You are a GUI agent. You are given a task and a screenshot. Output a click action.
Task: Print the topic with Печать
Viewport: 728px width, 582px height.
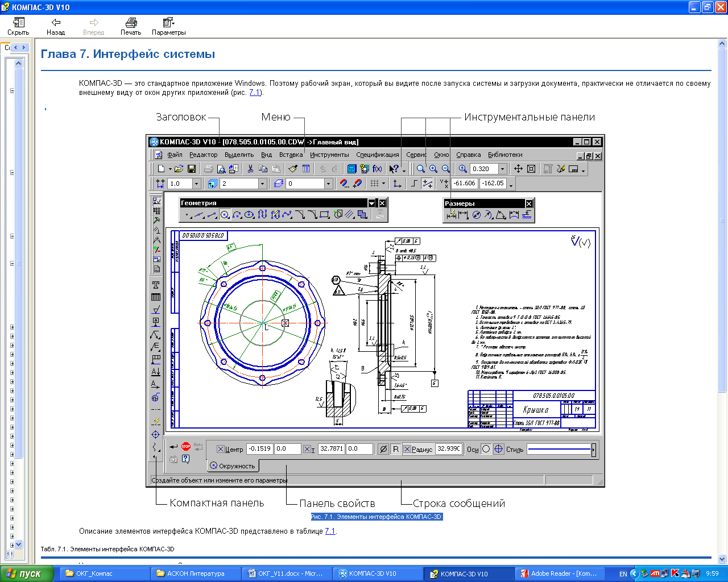131,26
